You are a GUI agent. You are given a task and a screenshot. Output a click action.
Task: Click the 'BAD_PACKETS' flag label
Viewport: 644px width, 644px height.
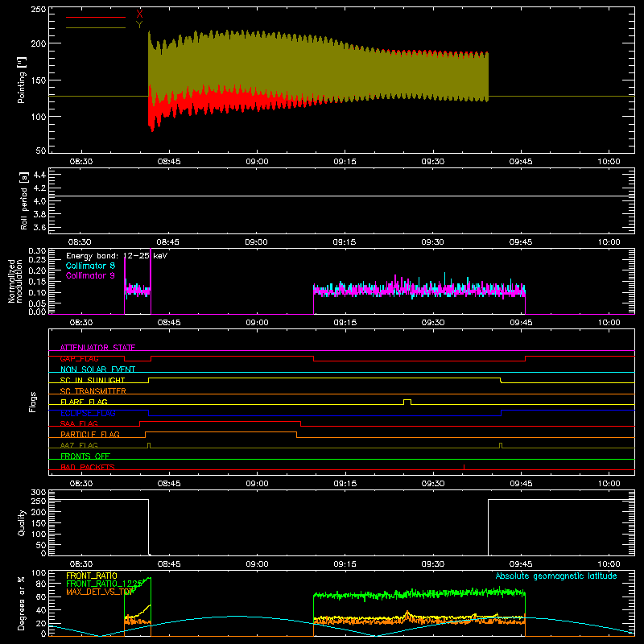[88, 467]
